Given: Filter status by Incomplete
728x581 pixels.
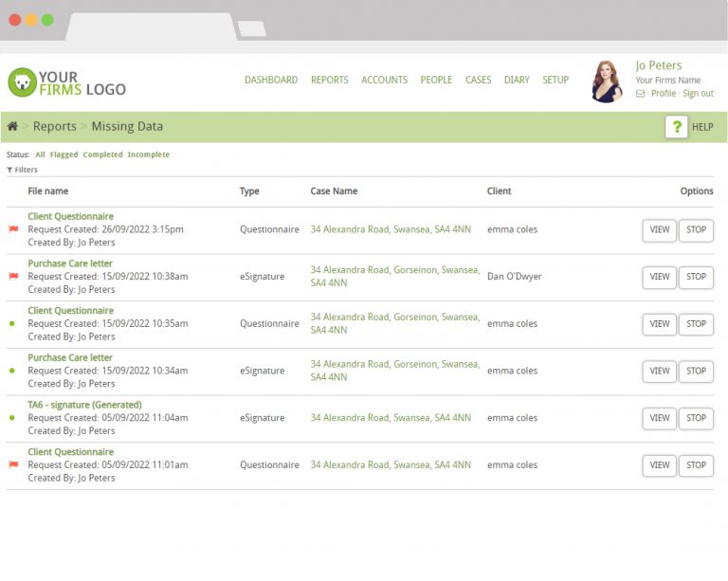Looking at the screenshot, I should (149, 154).
